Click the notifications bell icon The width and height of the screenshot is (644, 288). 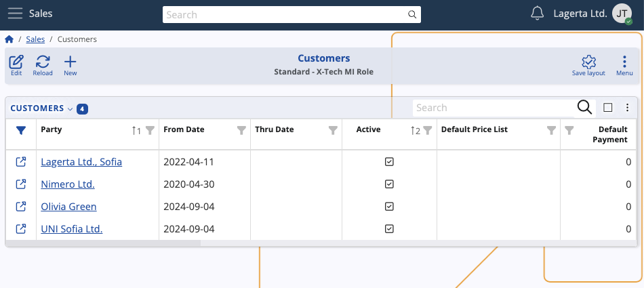pyautogui.click(x=537, y=14)
